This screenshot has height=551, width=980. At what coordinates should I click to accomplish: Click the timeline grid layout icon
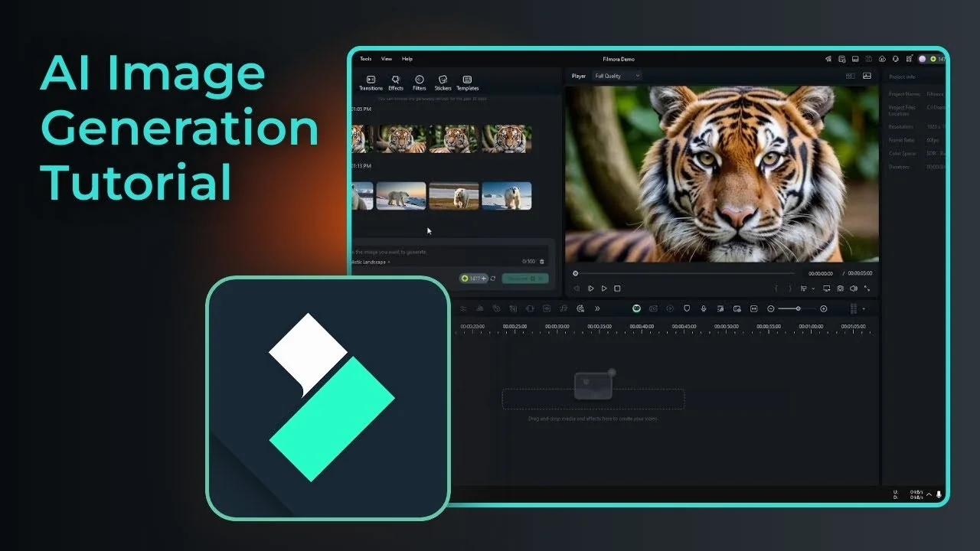tap(854, 308)
